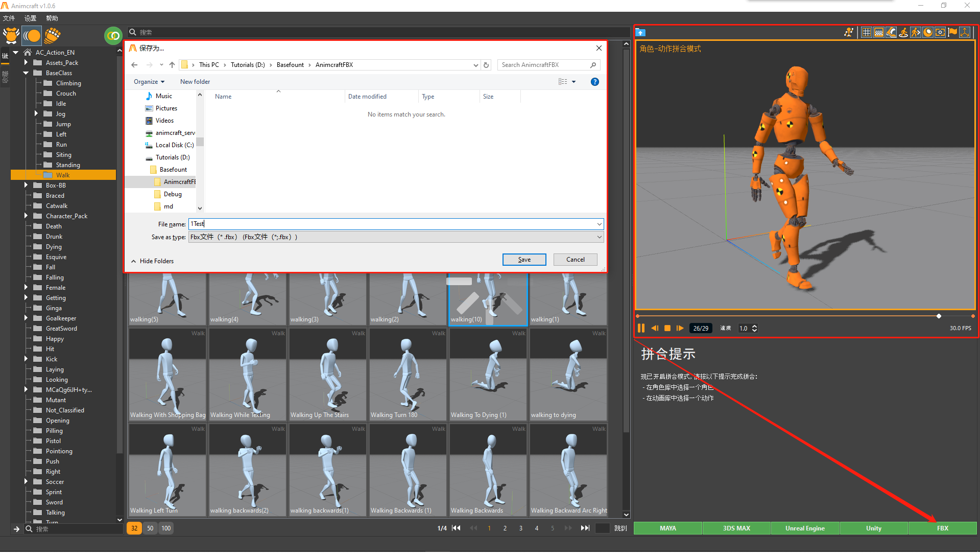Viewport: 980px width, 556px height.
Task: Toggle the grid display icon in preview toolbar
Action: click(867, 32)
